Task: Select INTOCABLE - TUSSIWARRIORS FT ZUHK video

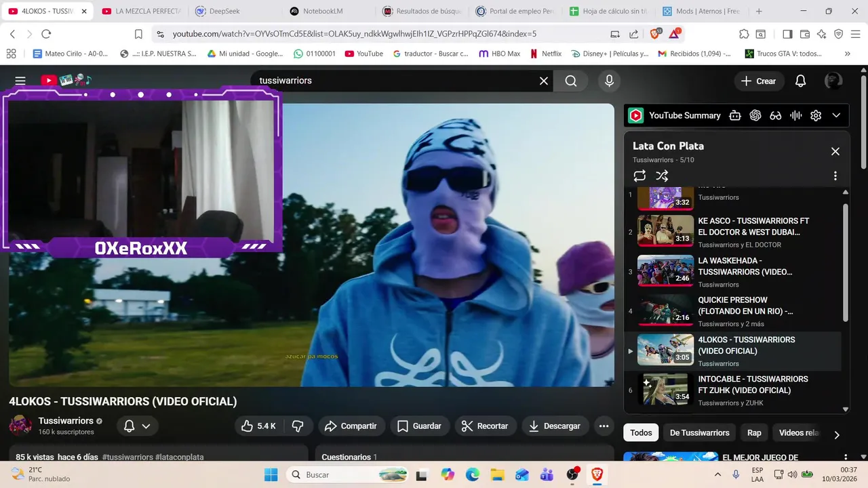Action: pyautogui.click(x=732, y=390)
